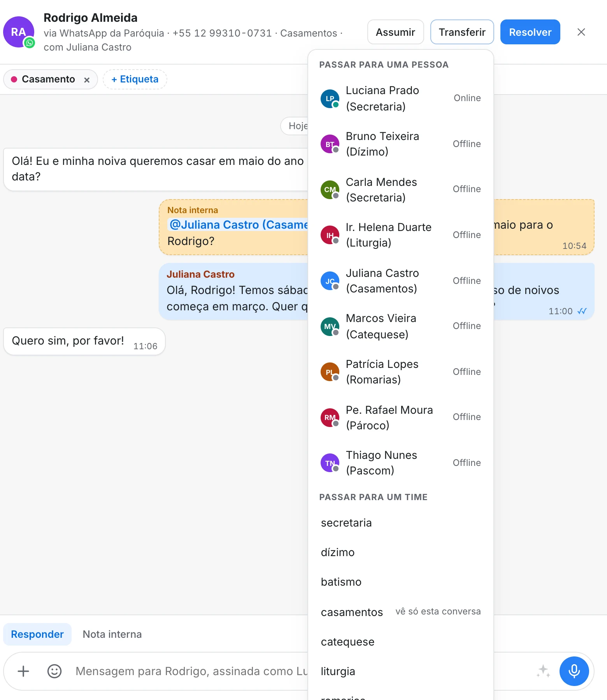The width and height of the screenshot is (607, 700).
Task: Select Juliana Castro's JC avatar
Action: 330,281
